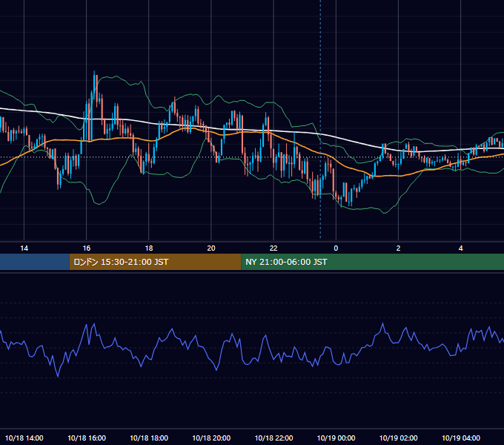Image resolution: width=504 pixels, height=445 pixels.
Task: Click the 10/19 02:00 date label
Action: (398, 438)
